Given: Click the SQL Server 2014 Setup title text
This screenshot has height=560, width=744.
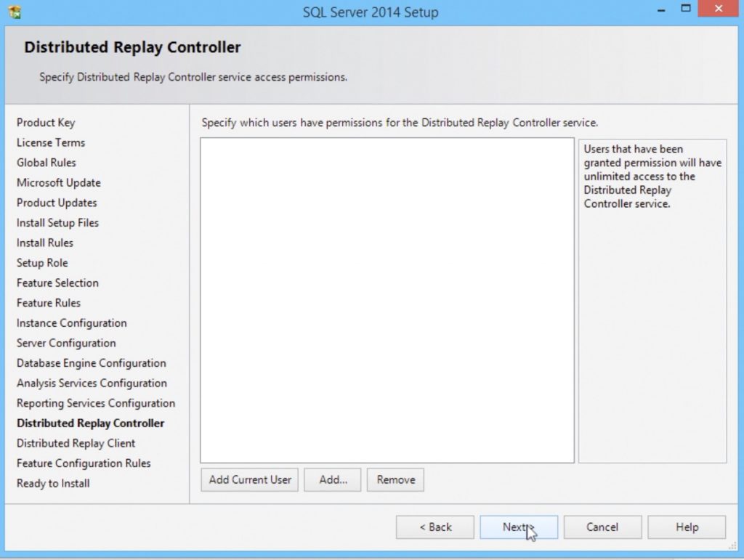Looking at the screenshot, I should 371,12.
